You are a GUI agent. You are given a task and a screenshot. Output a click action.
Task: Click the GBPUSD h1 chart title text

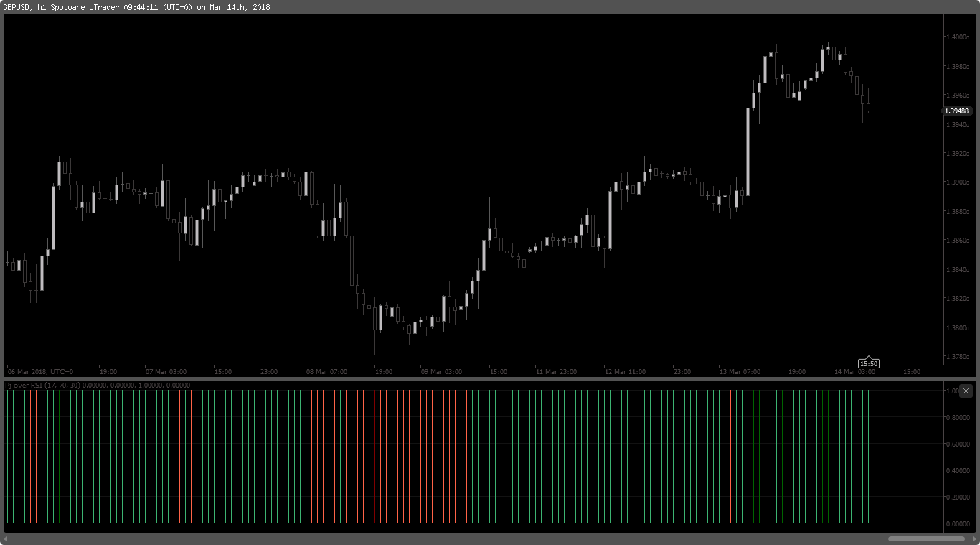(136, 6)
